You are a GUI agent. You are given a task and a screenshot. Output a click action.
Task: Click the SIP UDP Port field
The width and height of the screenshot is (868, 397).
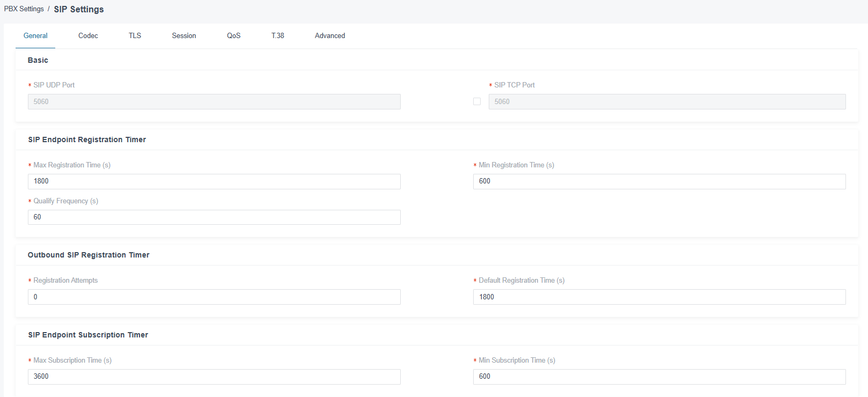coord(214,101)
